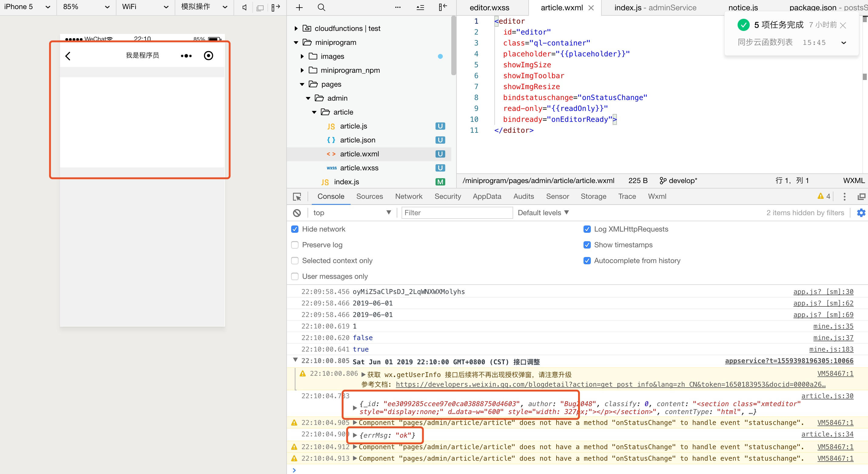Undock the devtools panel icon
Viewport: 868px width, 474px height.
point(861,197)
